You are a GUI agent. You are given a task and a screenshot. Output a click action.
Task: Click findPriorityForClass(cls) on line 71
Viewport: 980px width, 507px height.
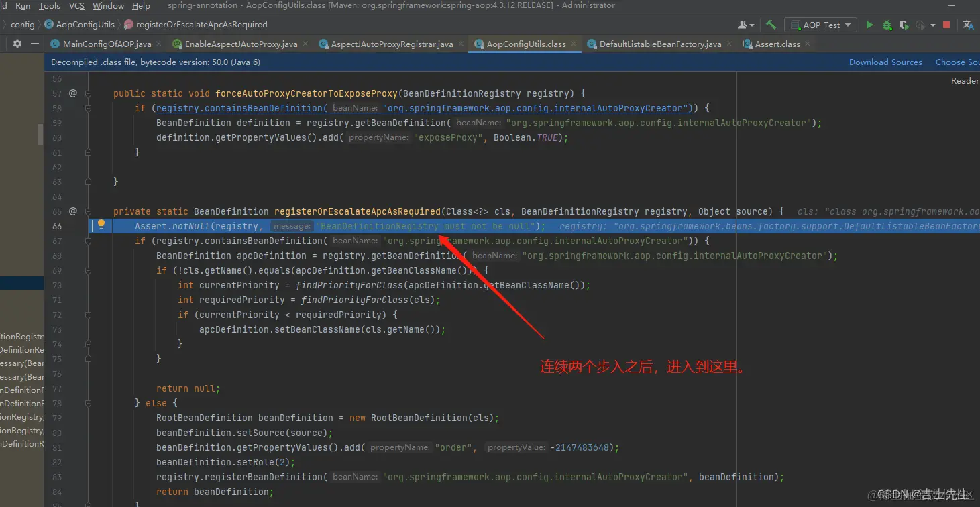(x=369, y=300)
